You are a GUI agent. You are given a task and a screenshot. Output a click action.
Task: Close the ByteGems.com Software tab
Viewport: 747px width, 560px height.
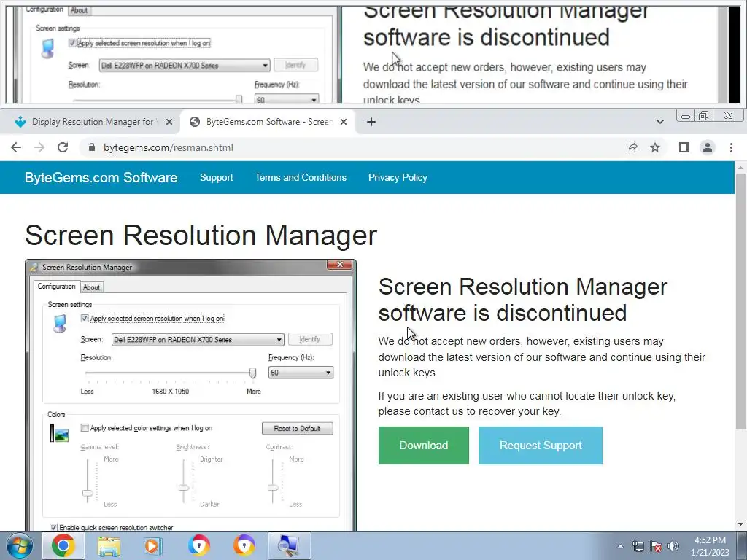pos(344,122)
